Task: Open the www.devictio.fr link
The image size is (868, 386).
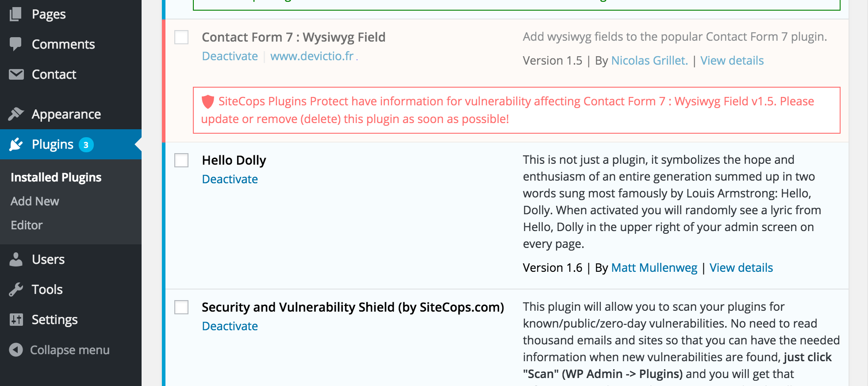Action: [x=312, y=56]
